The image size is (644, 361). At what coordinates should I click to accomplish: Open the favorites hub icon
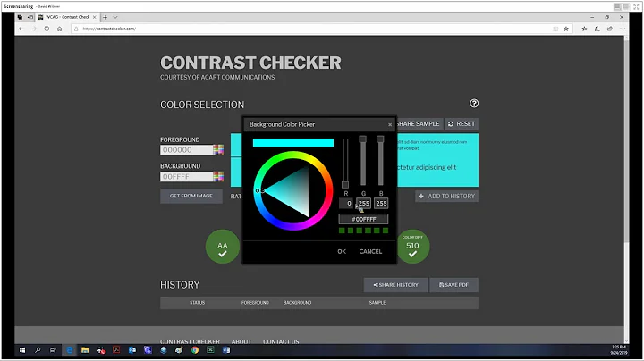(x=584, y=29)
